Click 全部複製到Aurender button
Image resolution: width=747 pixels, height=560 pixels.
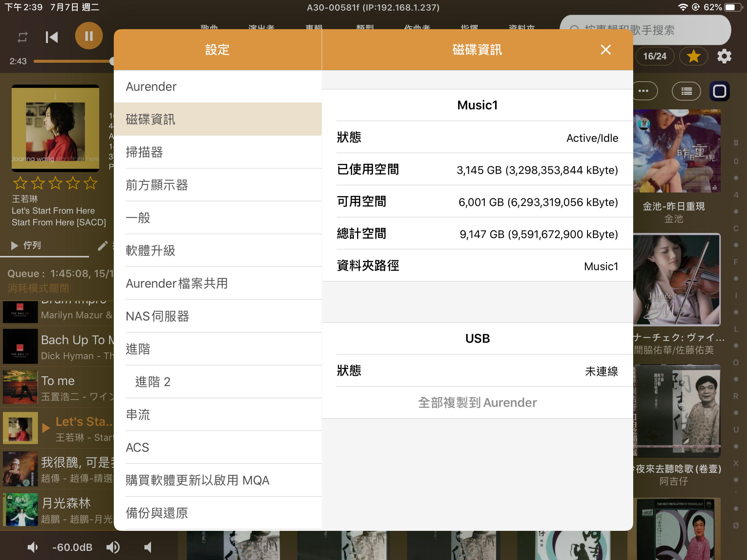tap(477, 402)
